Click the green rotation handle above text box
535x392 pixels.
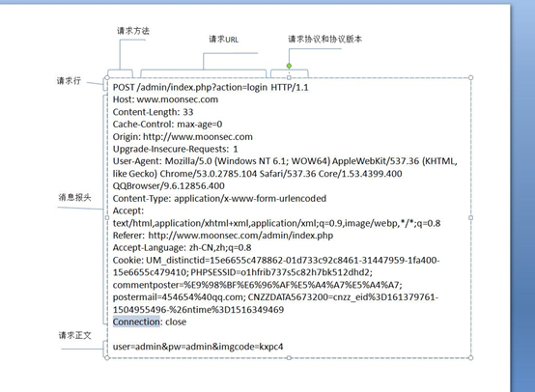[289, 66]
